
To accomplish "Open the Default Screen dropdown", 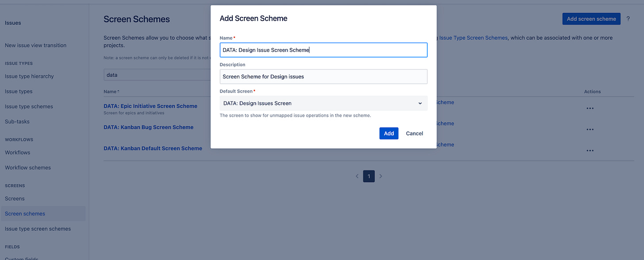I will (x=323, y=103).
